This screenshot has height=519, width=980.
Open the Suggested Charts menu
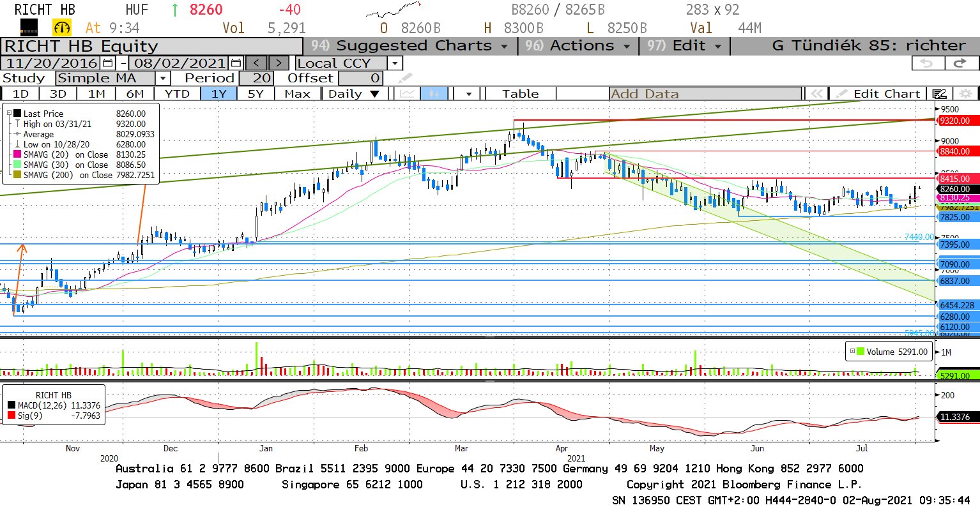tap(409, 46)
